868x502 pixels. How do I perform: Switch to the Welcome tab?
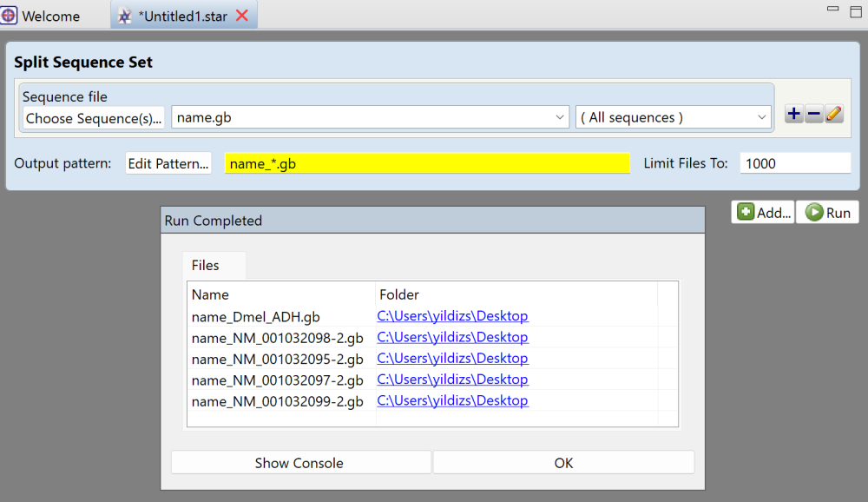(48, 15)
